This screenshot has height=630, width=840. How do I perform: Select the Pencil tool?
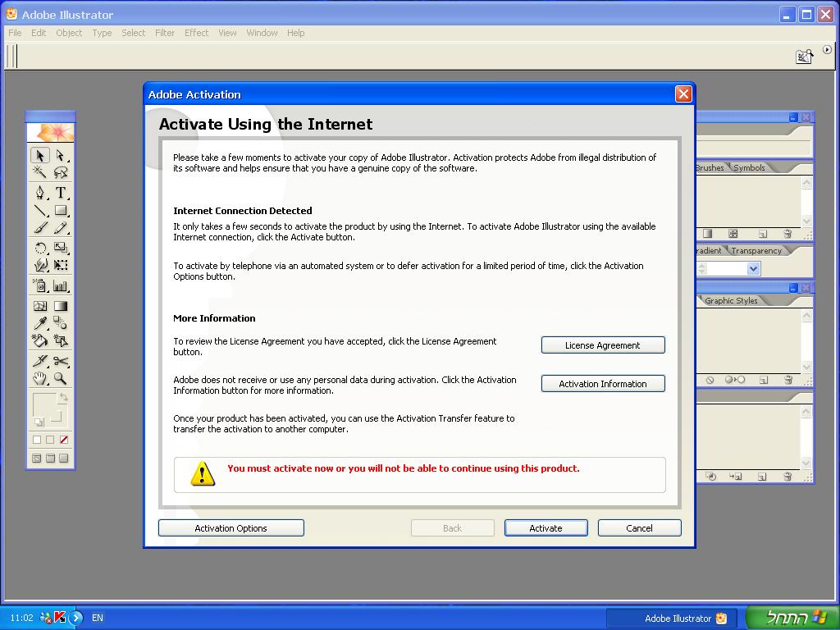(x=61, y=228)
